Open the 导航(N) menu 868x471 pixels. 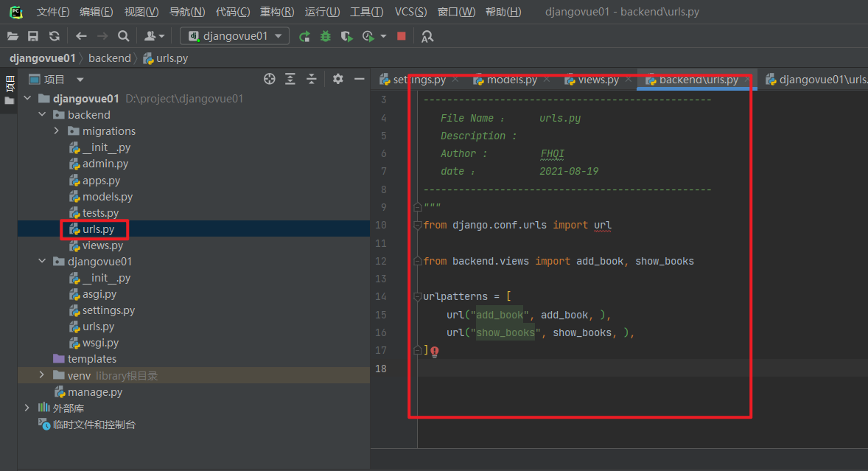[187, 12]
